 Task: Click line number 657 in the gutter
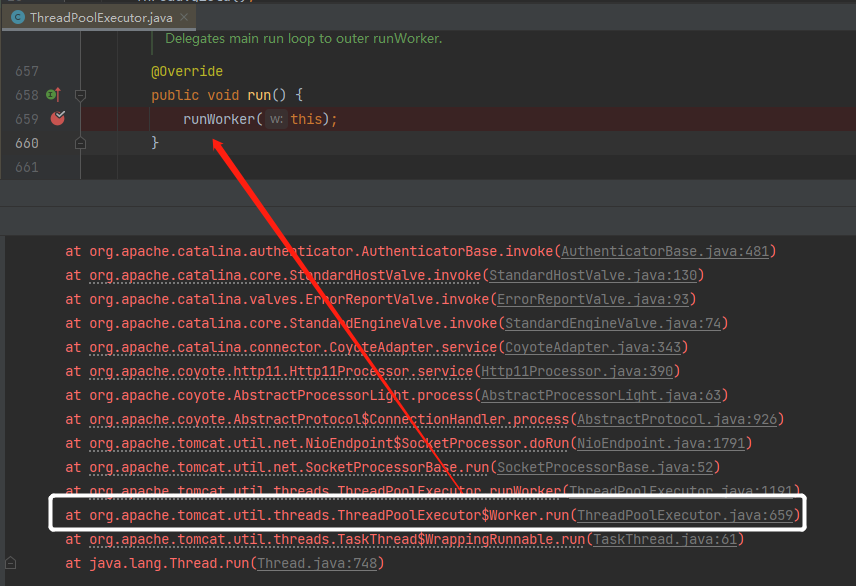(x=27, y=71)
